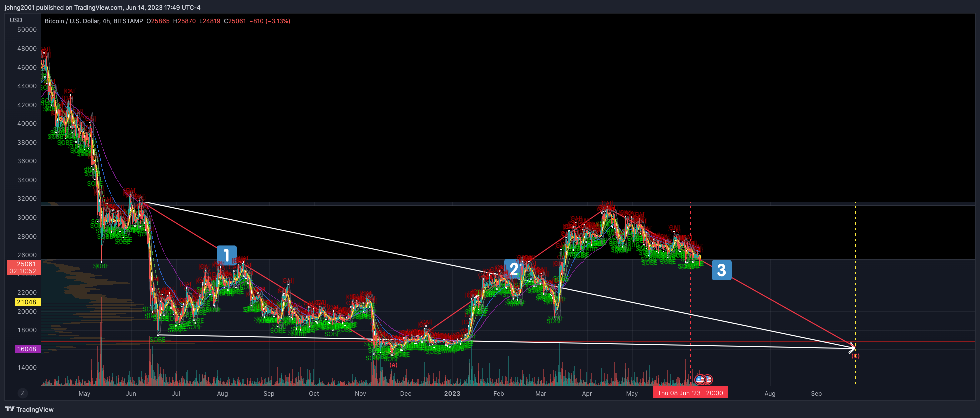Click the 18000 price axis label
The width and height of the screenshot is (980, 418).
(x=27, y=330)
